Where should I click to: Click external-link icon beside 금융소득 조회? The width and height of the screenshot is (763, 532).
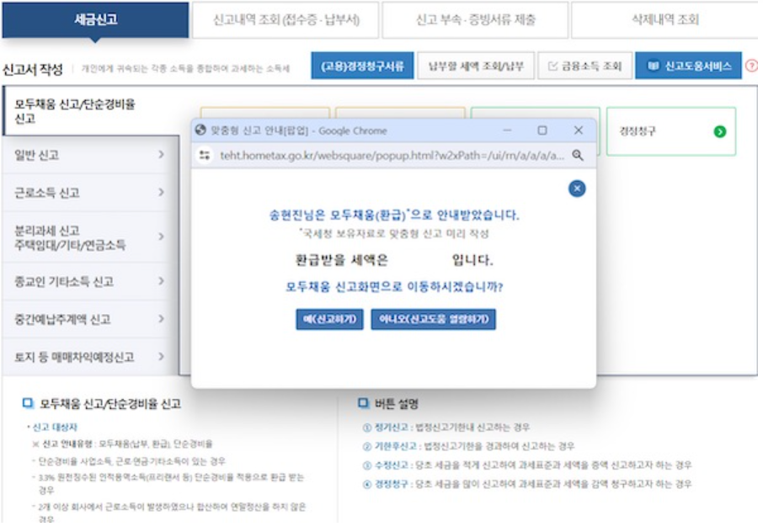[x=552, y=66]
